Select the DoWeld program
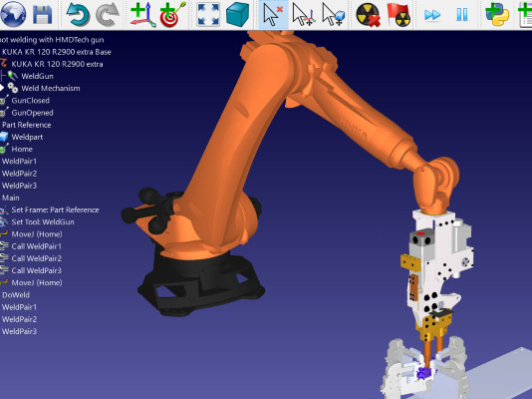This screenshot has width=532, height=399. coord(16,295)
